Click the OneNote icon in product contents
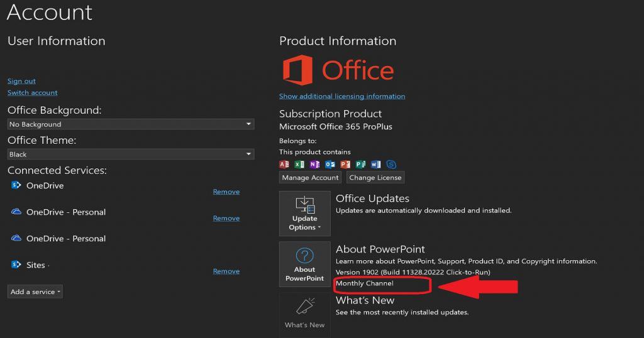 tap(314, 165)
